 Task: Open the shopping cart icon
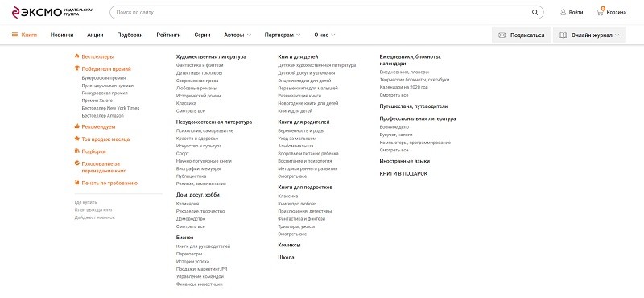click(x=600, y=12)
